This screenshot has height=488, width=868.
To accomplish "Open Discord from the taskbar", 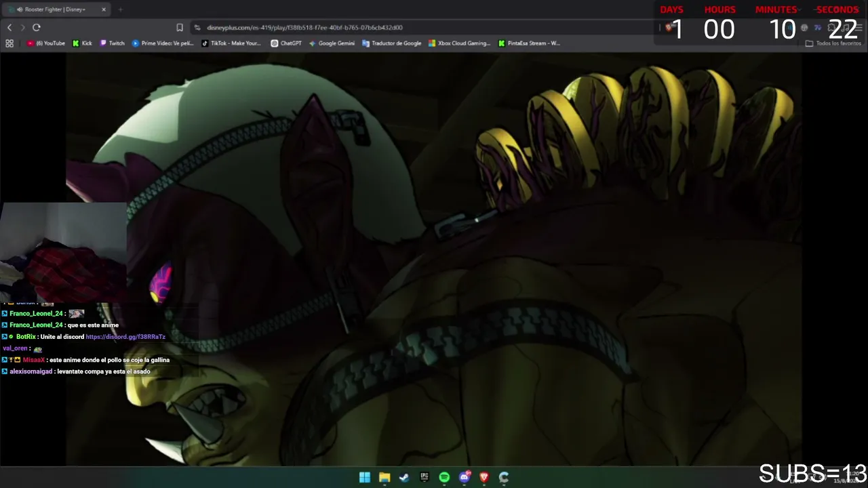I will pos(465,477).
